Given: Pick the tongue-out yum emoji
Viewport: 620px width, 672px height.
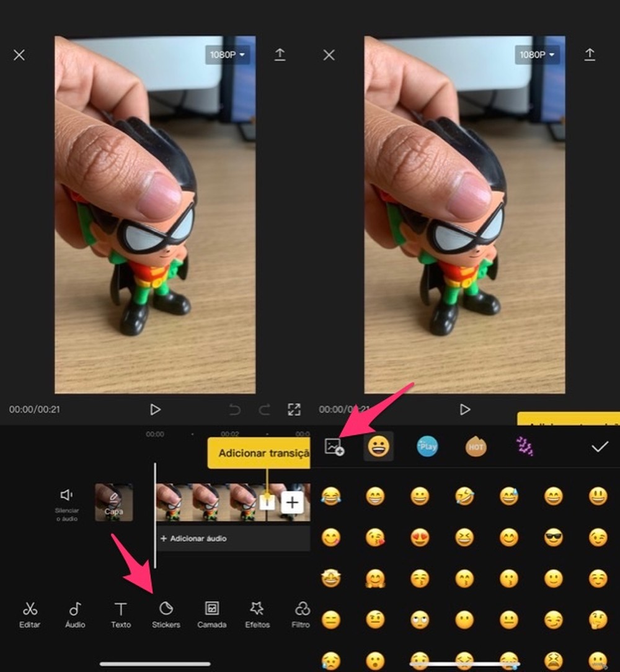Looking at the screenshot, I should [x=331, y=537].
